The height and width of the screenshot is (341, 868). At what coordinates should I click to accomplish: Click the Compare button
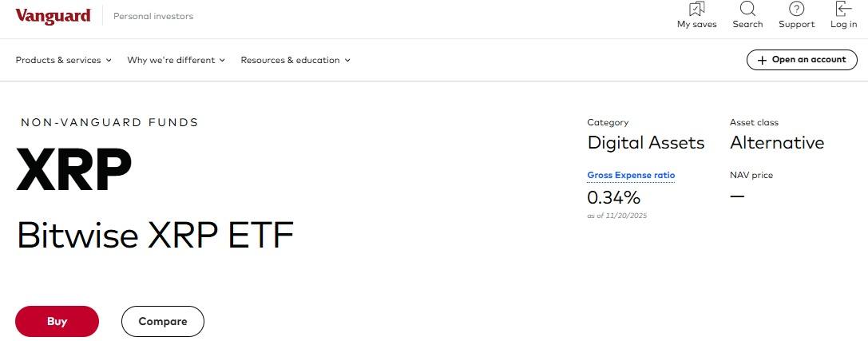pos(163,321)
